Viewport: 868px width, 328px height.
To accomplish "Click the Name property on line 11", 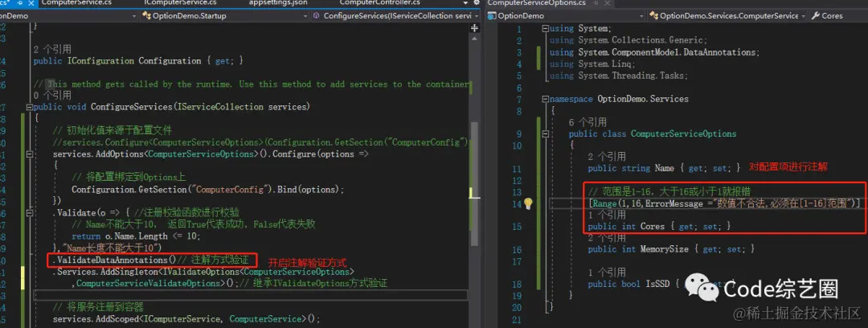I will point(664,168).
